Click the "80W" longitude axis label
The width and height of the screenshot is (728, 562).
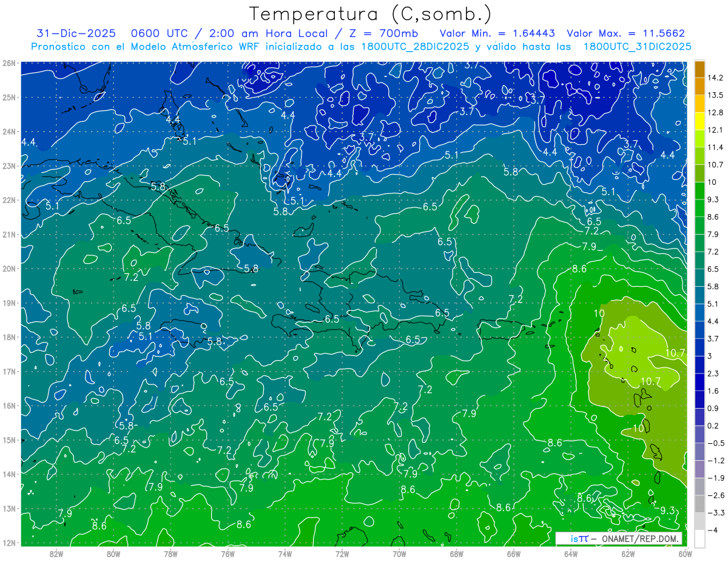(113, 554)
